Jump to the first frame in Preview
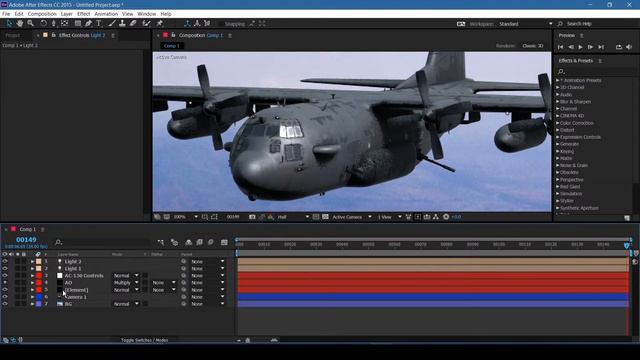Screen dimensions: 640x360 coord(560,47)
